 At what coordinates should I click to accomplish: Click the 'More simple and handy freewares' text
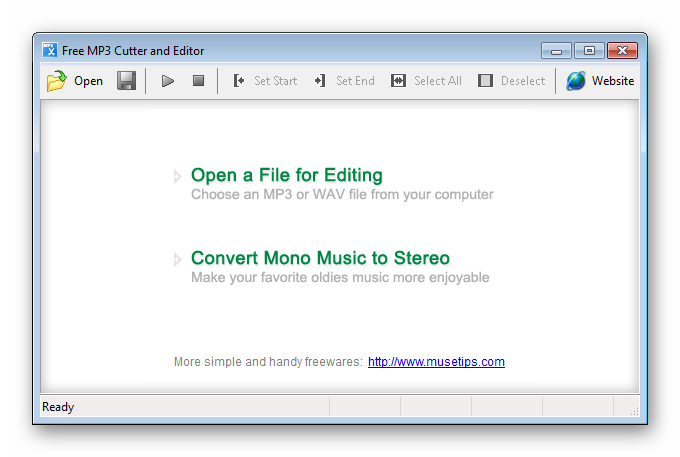point(268,362)
